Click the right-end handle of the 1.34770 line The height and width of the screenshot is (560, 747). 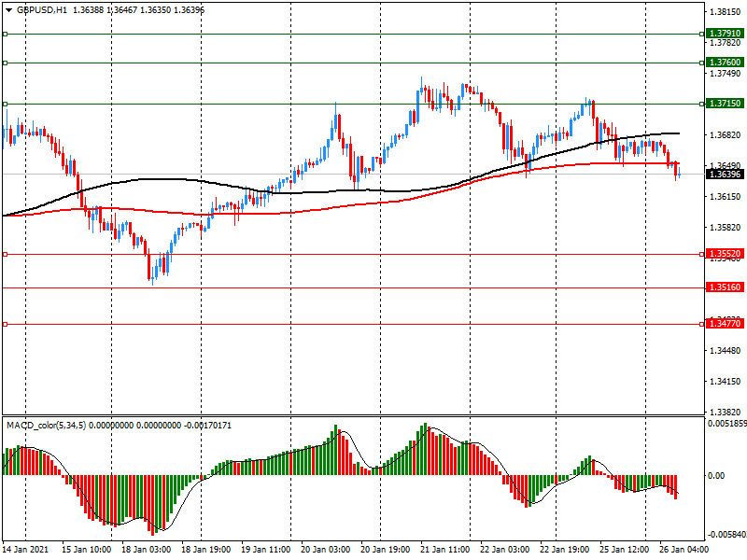click(702, 325)
